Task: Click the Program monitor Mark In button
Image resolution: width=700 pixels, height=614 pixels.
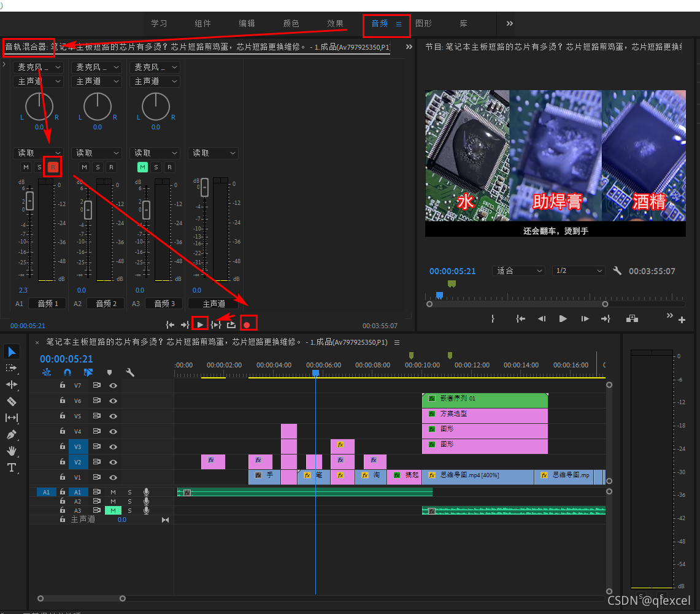Action: pos(493,318)
